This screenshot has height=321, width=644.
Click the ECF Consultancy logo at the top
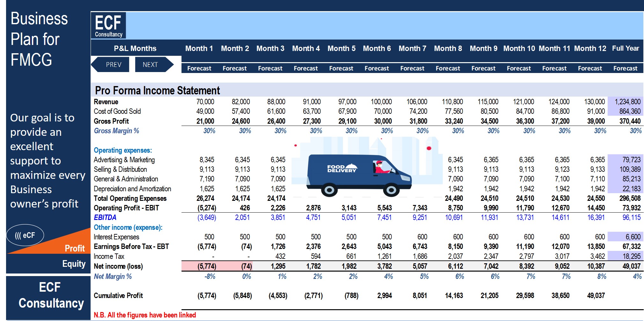pos(108,26)
